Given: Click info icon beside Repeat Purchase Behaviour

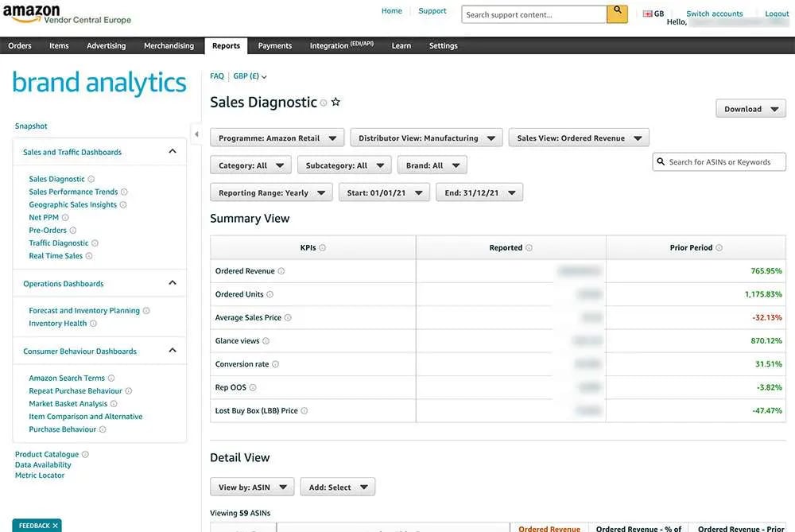Looking at the screenshot, I should point(129,391).
